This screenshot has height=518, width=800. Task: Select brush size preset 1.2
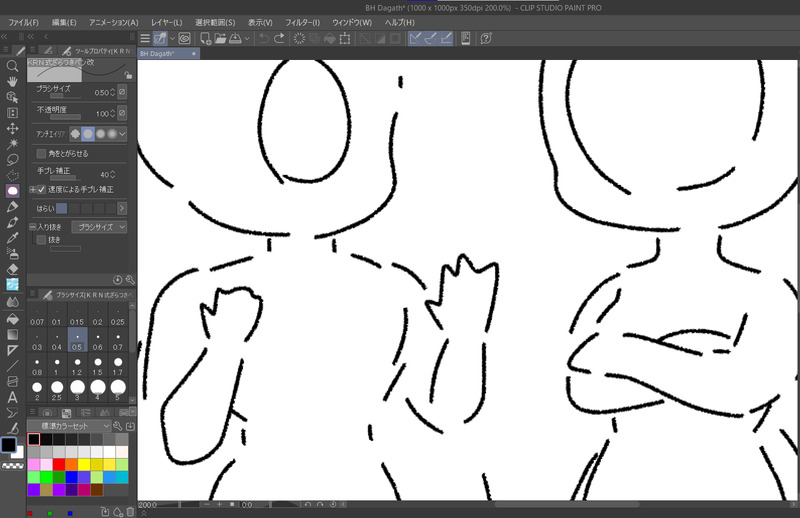[77, 366]
